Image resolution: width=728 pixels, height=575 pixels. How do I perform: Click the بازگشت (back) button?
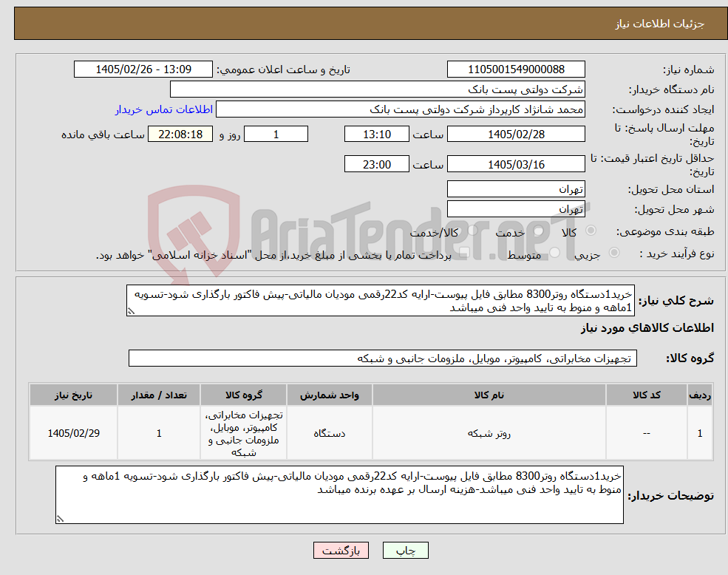pyautogui.click(x=341, y=551)
